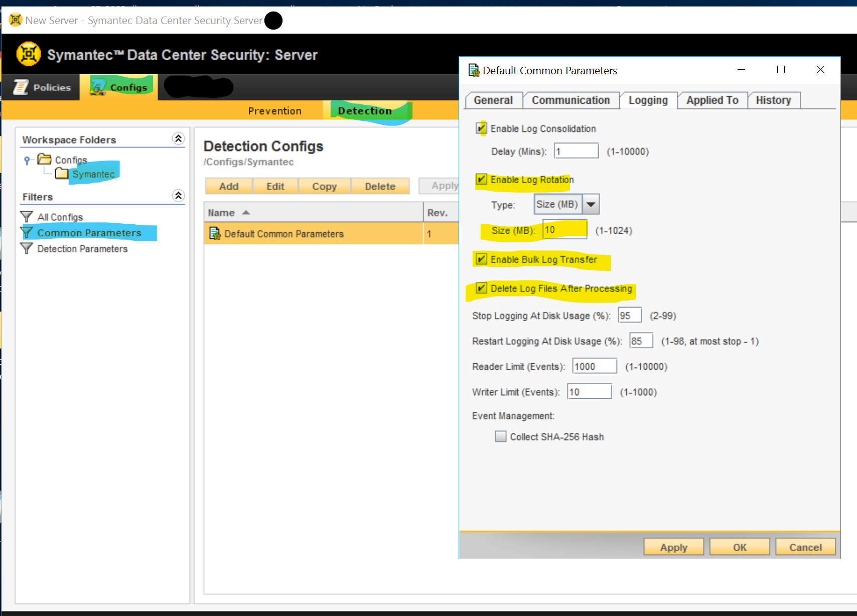Collapse the Filters panel
This screenshot has width=857, height=616.
tap(178, 196)
